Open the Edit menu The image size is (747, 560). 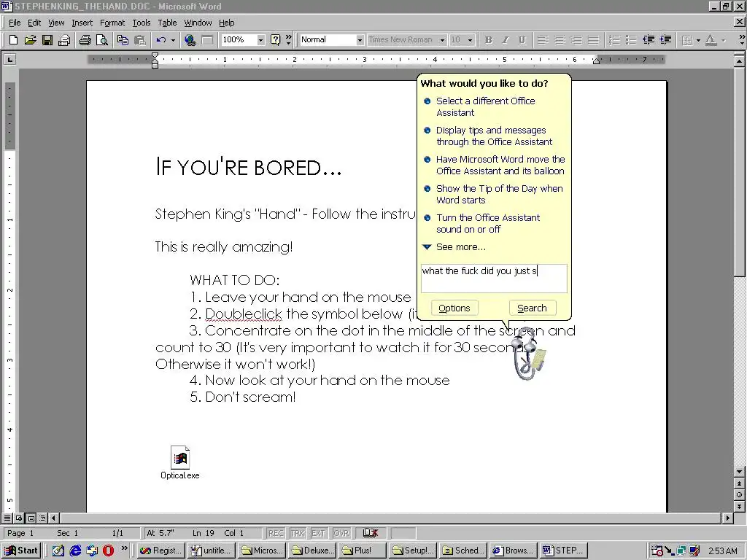click(x=34, y=23)
